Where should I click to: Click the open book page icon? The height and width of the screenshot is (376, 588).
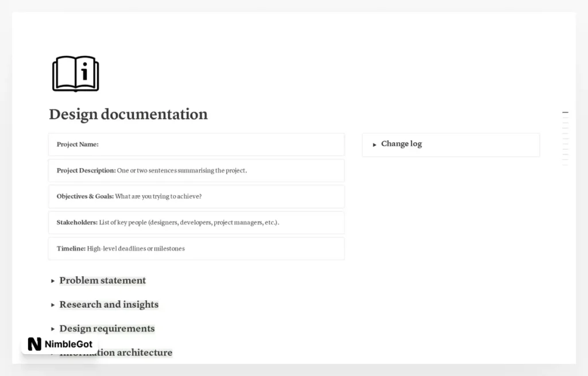[75, 73]
